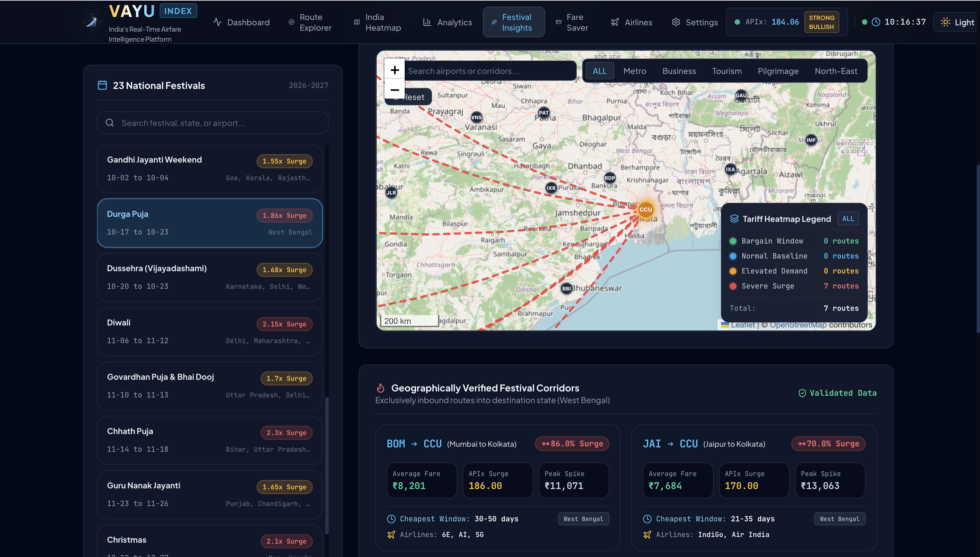Open the Leaflet attribution link
Screen dimensions: 980x557
[x=742, y=325]
